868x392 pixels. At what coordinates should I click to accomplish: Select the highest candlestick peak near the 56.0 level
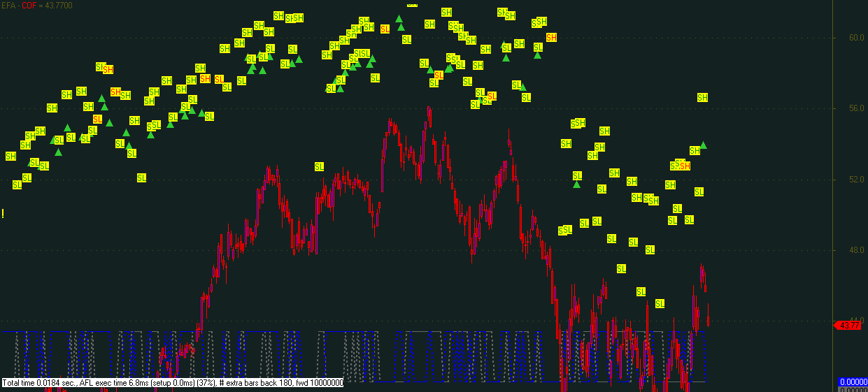428,112
